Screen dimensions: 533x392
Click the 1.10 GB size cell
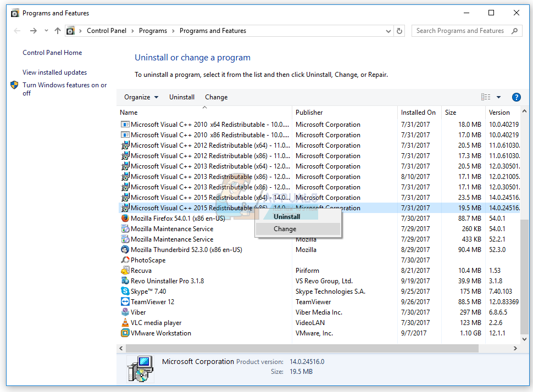coord(470,333)
